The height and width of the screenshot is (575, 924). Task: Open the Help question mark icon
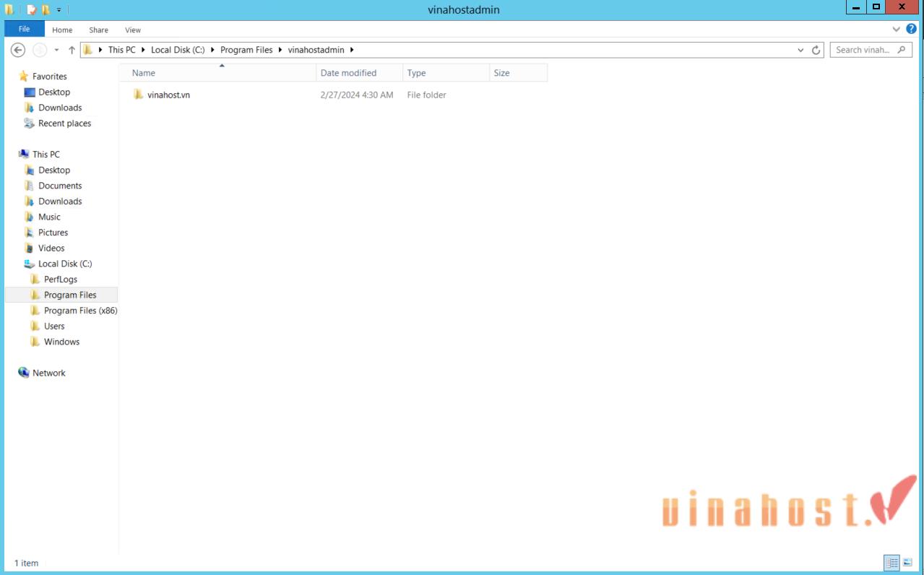pyautogui.click(x=911, y=29)
